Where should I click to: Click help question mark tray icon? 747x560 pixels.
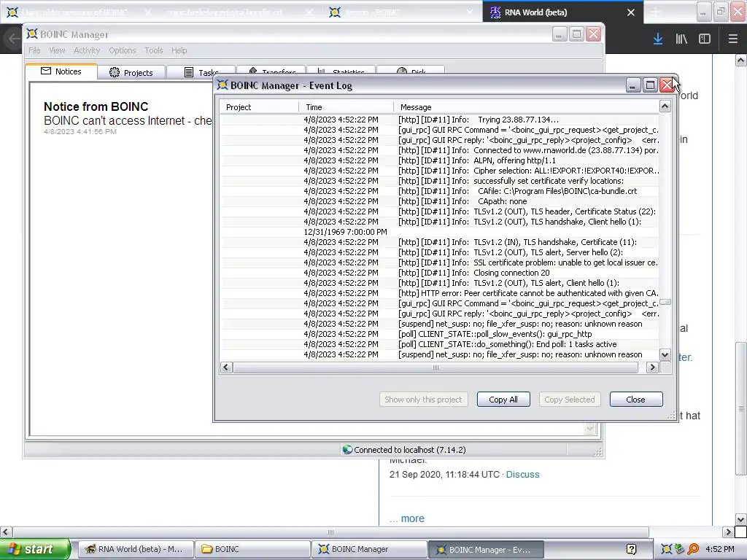click(631, 550)
